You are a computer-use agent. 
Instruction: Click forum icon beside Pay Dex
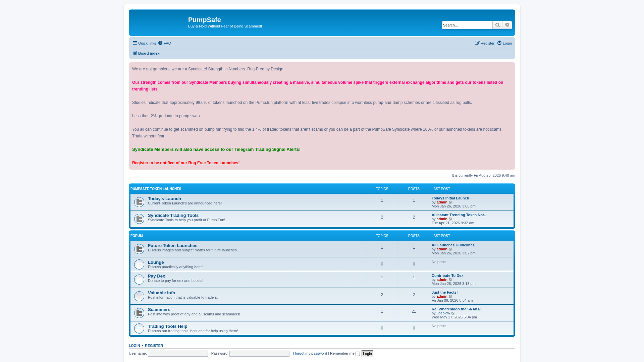coord(139,280)
